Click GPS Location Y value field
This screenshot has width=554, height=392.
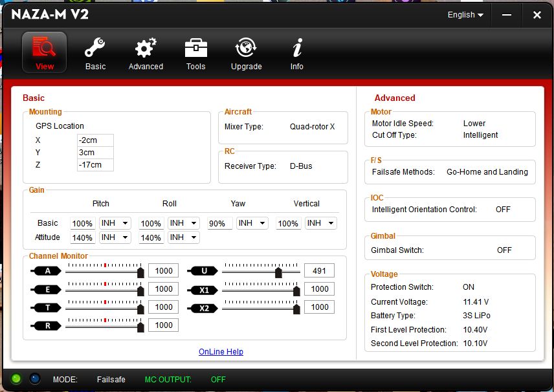coord(95,153)
